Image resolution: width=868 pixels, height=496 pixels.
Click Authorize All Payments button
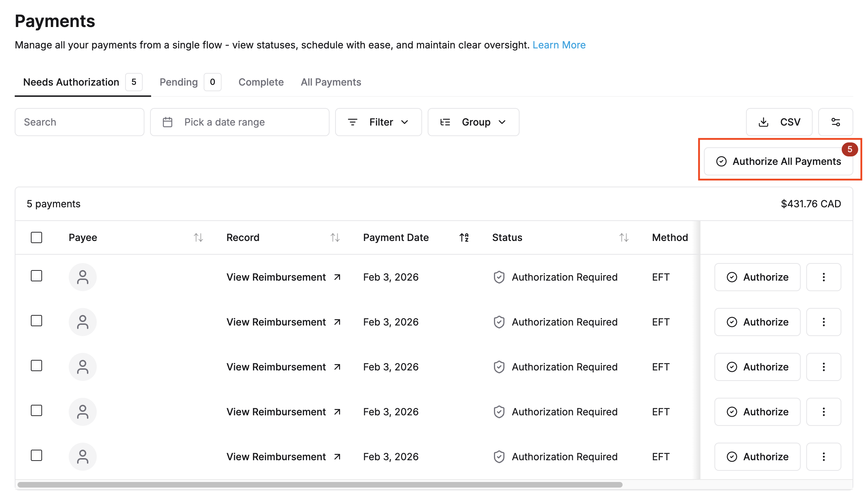(x=778, y=161)
